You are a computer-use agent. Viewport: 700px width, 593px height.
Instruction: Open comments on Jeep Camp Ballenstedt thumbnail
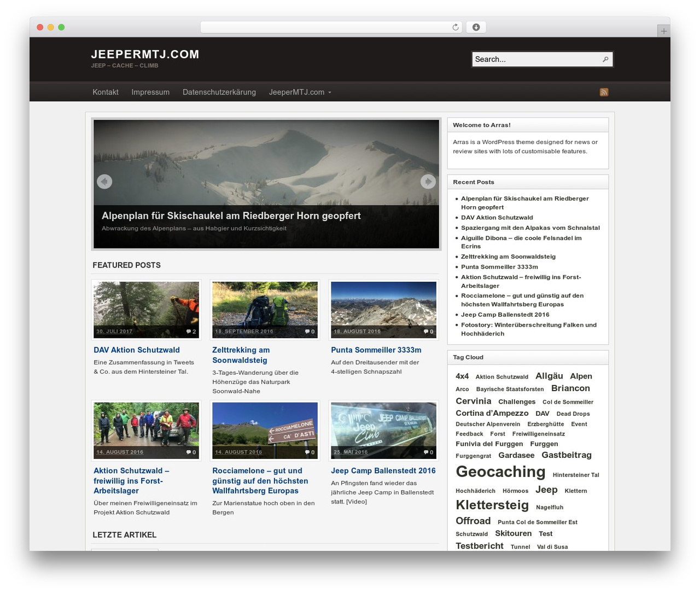tap(429, 452)
